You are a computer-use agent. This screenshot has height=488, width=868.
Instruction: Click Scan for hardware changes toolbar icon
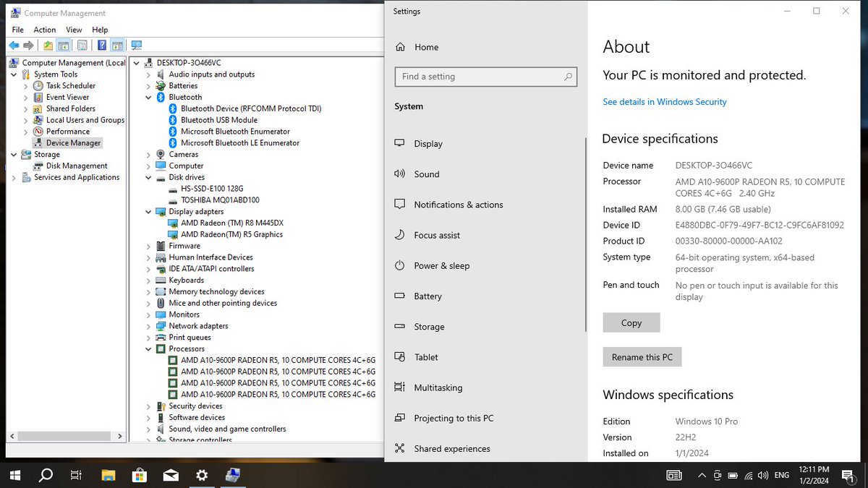pyautogui.click(x=136, y=46)
